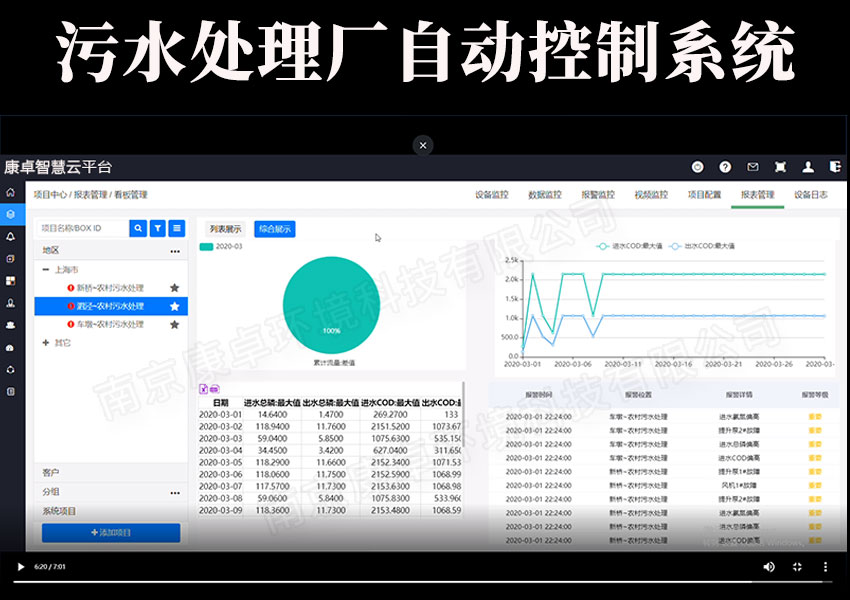Viewport: 850px width, 600px height.
Task: Click the help question mark icon
Action: [725, 167]
